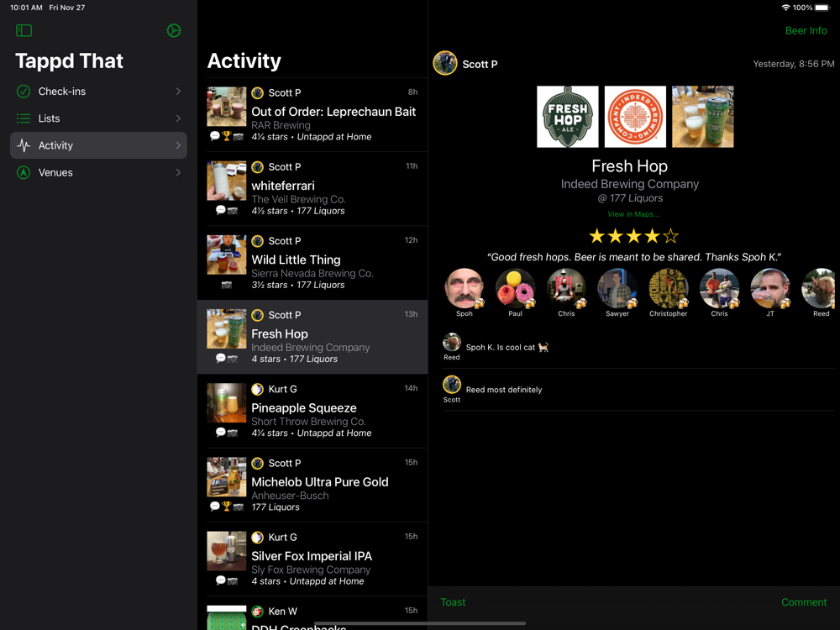This screenshot has height=630, width=840.
Task: Open Check-ins in the sidebar
Action: (98, 92)
